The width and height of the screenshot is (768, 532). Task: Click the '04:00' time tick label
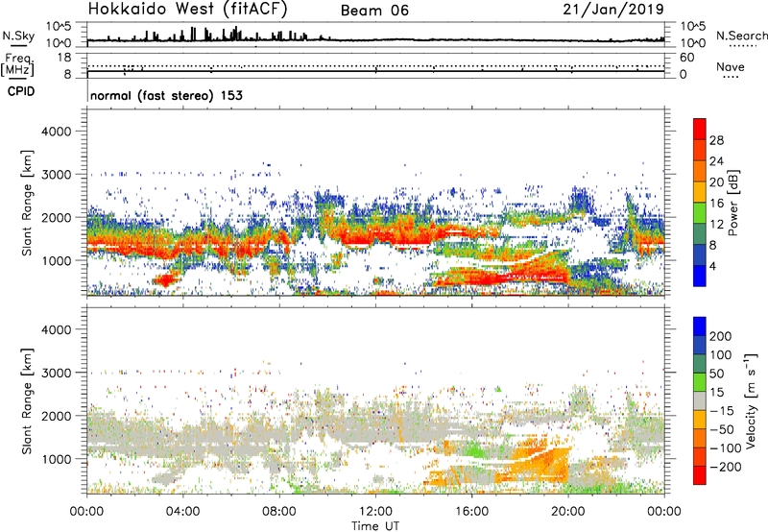click(182, 512)
